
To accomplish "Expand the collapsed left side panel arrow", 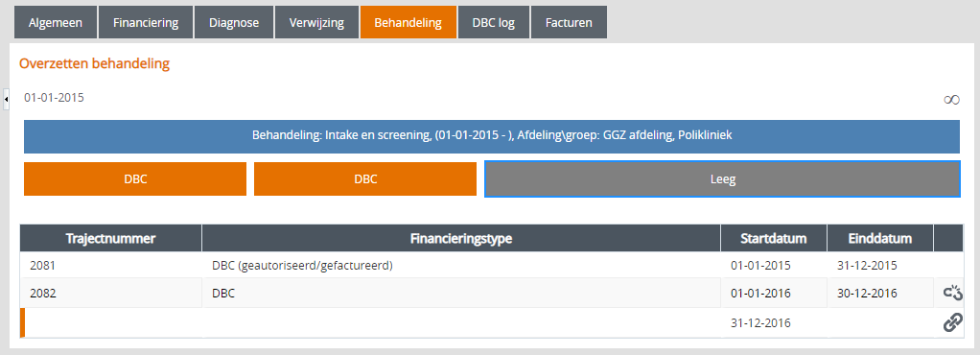I will [x=6, y=100].
